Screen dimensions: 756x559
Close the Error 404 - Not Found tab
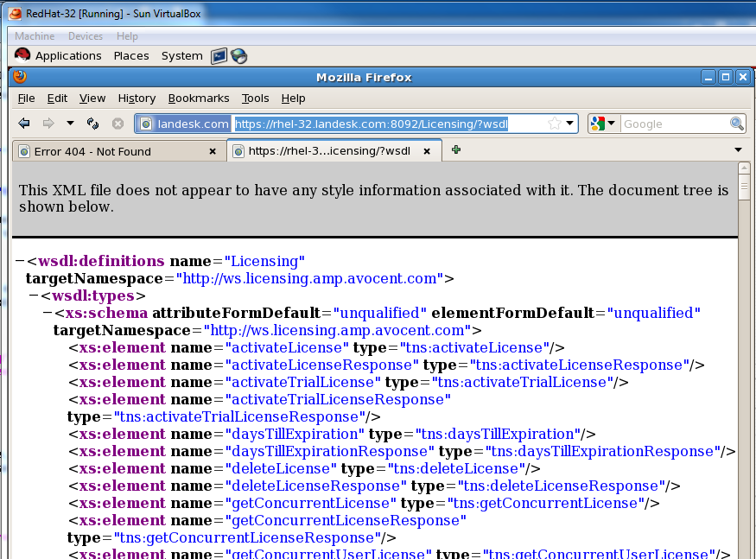(x=213, y=151)
